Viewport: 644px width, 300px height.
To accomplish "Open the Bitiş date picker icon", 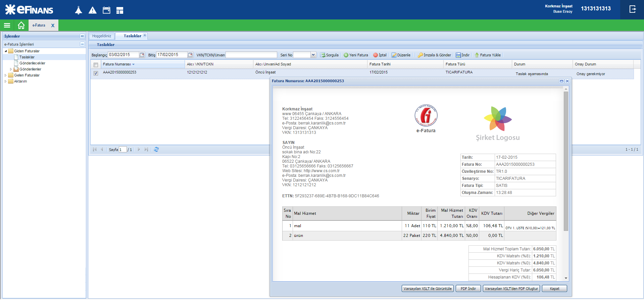I will pyautogui.click(x=190, y=55).
